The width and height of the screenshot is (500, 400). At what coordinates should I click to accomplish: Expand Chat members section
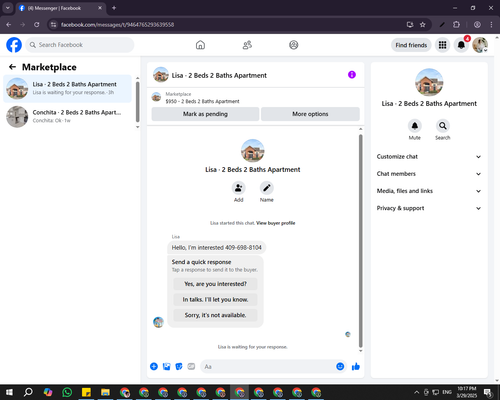(x=429, y=174)
